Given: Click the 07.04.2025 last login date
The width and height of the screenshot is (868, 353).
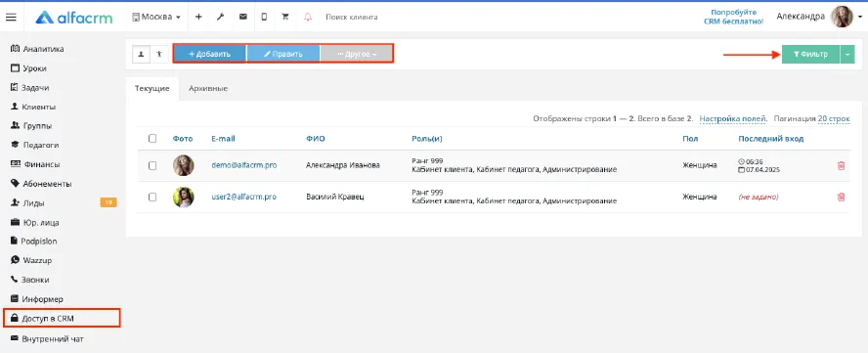Looking at the screenshot, I should (x=762, y=169).
